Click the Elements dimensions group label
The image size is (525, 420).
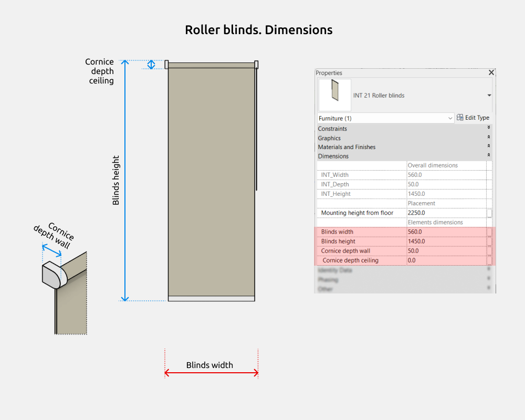click(435, 223)
